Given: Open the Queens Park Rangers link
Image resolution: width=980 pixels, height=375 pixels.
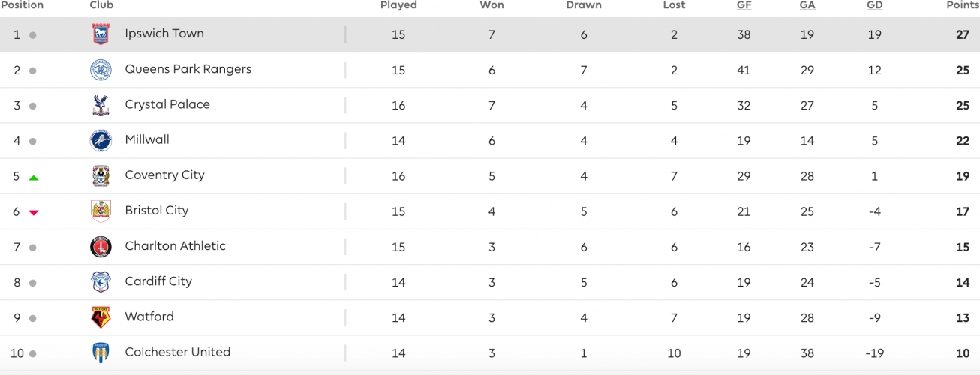Looking at the screenshot, I should 188,69.
